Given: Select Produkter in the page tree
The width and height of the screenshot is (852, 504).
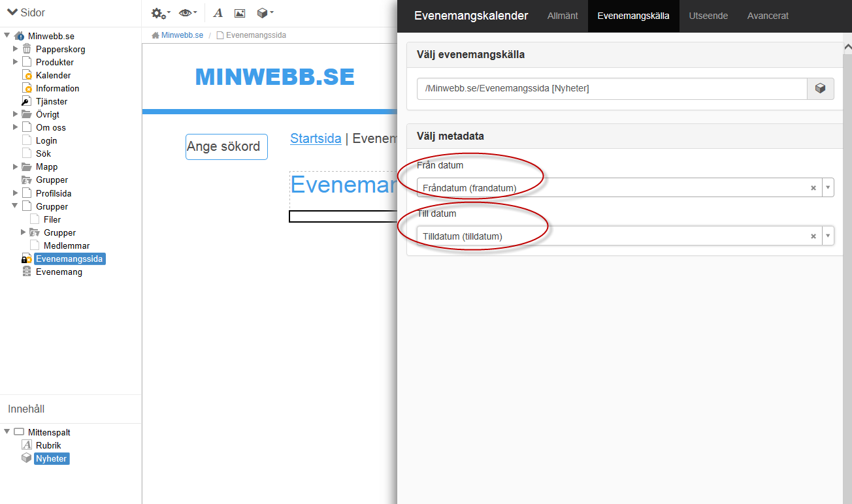Looking at the screenshot, I should (x=55, y=62).
